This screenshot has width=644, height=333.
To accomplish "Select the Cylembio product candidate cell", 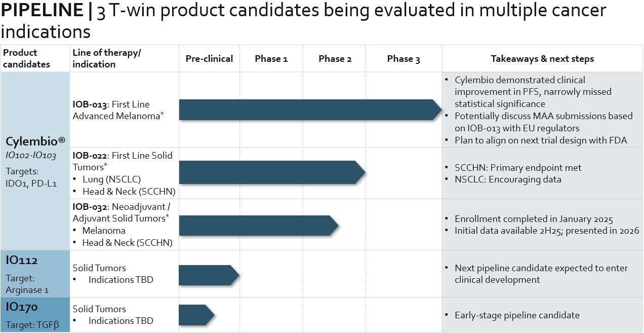I will pyautogui.click(x=35, y=161).
